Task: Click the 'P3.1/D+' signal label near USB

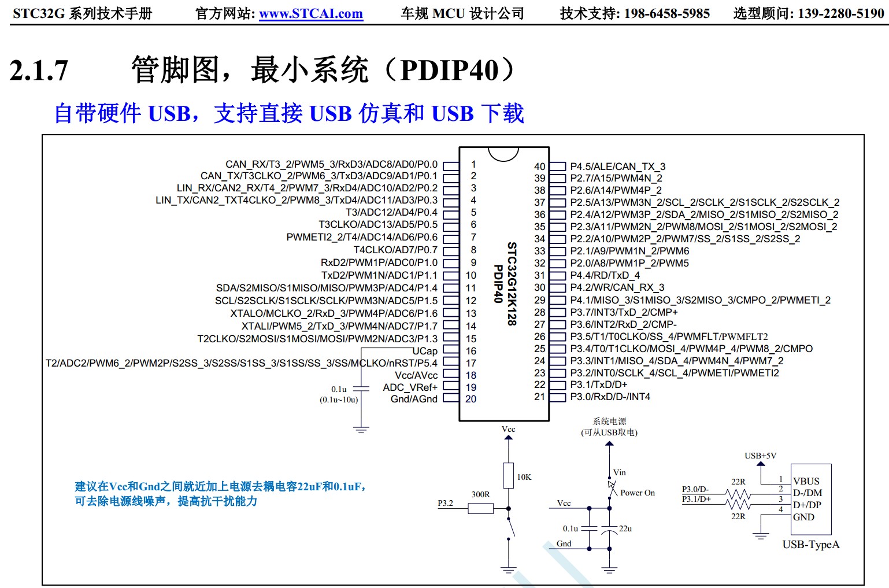Action: tap(696, 499)
